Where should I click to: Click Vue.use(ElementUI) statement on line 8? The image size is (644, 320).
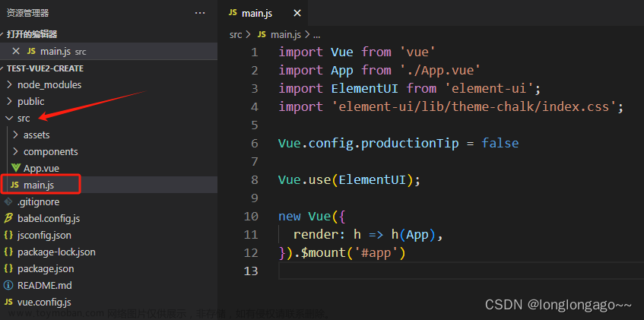pyautogui.click(x=349, y=180)
